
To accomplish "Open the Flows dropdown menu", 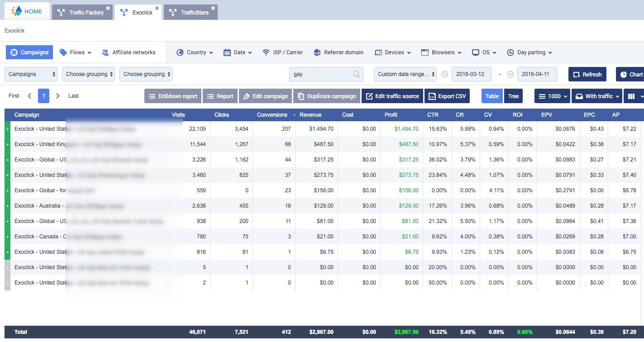I will coord(76,52).
